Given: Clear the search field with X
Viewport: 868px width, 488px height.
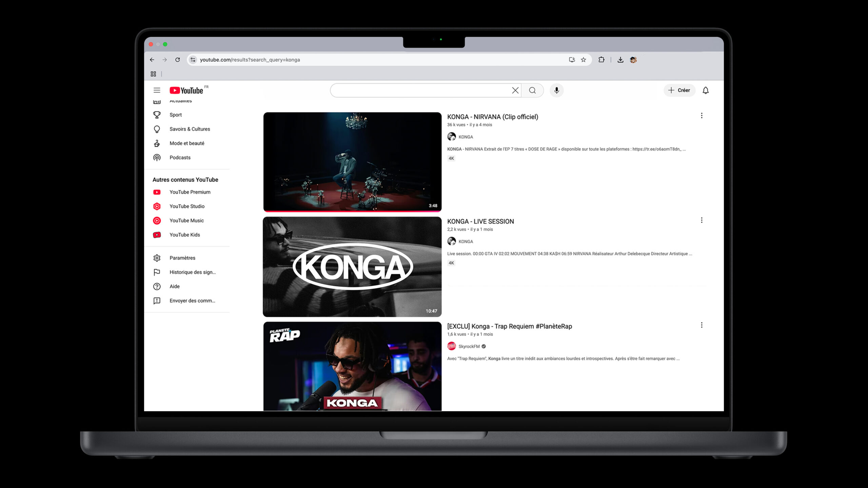Looking at the screenshot, I should [x=515, y=90].
